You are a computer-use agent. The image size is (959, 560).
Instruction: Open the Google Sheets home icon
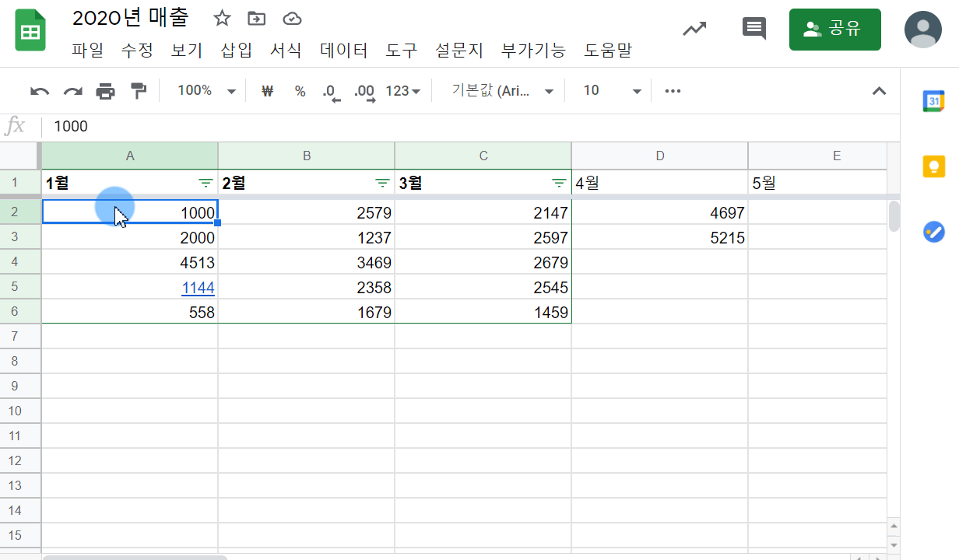[x=30, y=32]
